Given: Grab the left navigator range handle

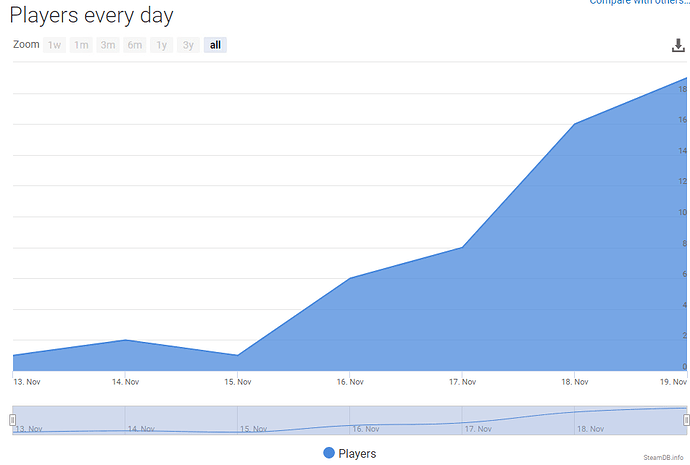Looking at the screenshot, I should point(13,420).
